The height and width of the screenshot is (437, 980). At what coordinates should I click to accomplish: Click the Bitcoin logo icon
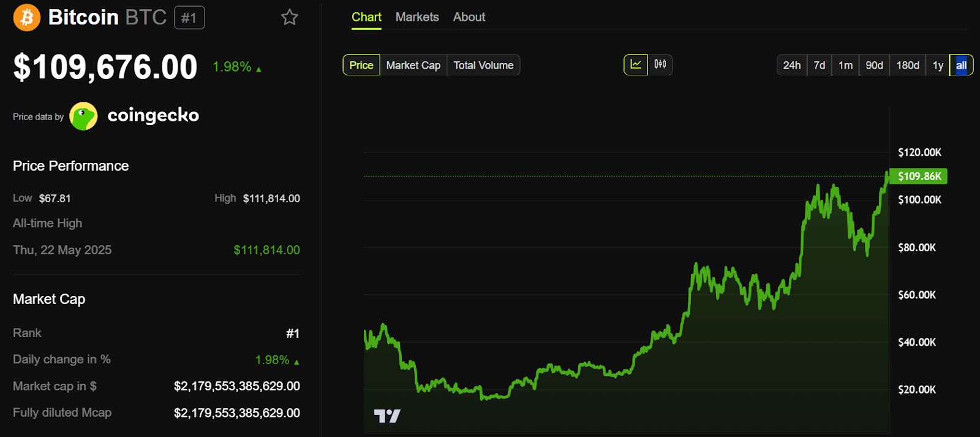point(27,17)
